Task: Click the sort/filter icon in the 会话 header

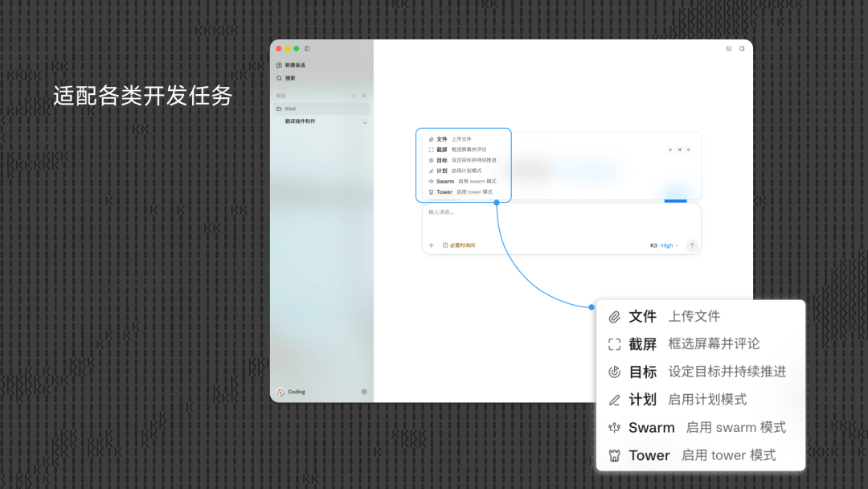Action: [364, 96]
